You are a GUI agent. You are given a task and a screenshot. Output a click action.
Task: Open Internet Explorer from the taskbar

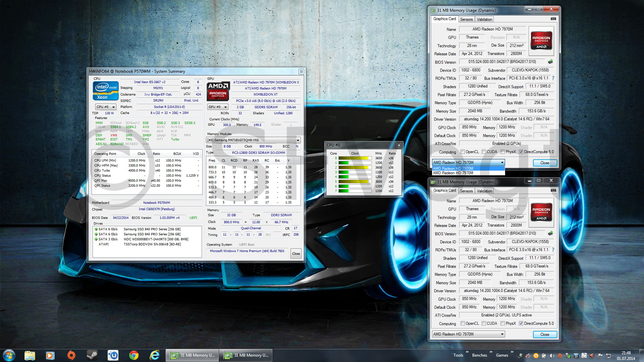pyautogui.click(x=155, y=355)
